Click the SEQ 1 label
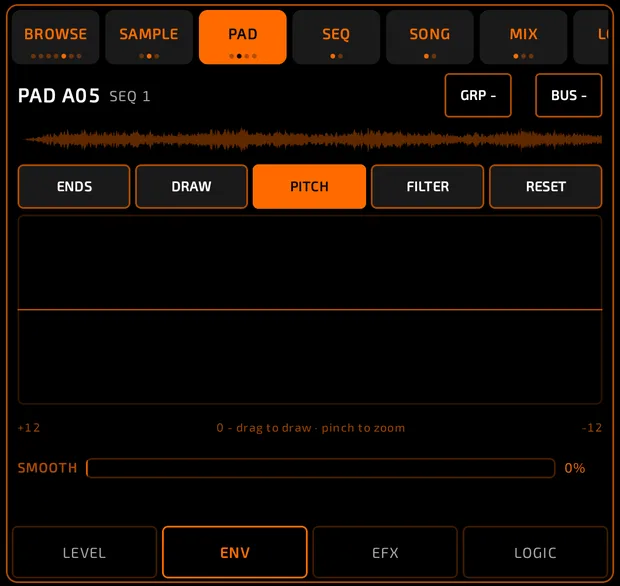The width and height of the screenshot is (620, 586). coord(130,96)
